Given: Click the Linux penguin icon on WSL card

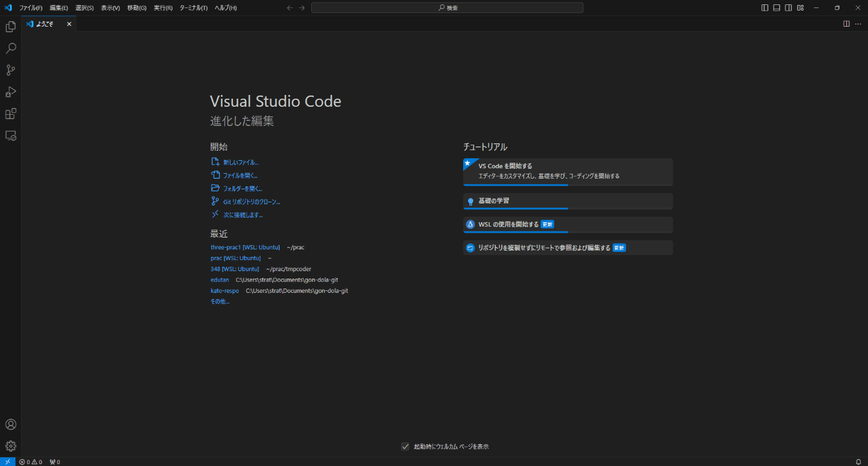Looking at the screenshot, I should coord(470,224).
